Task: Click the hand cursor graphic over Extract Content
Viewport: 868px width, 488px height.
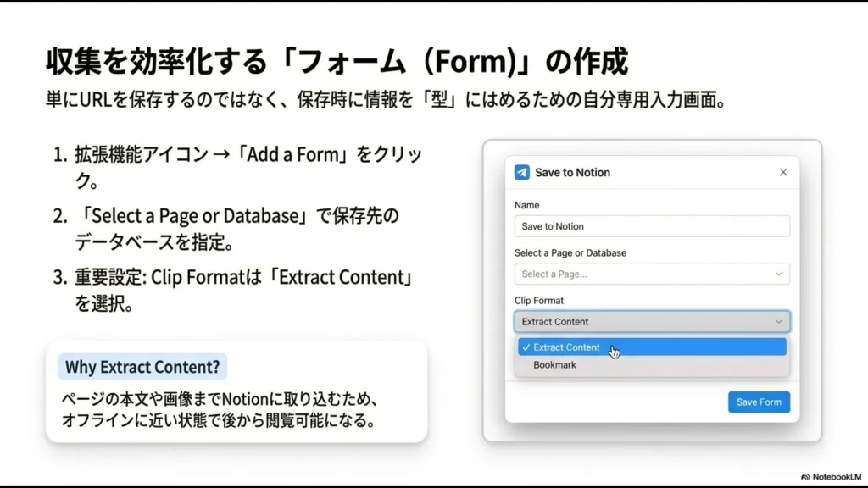Action: point(613,350)
